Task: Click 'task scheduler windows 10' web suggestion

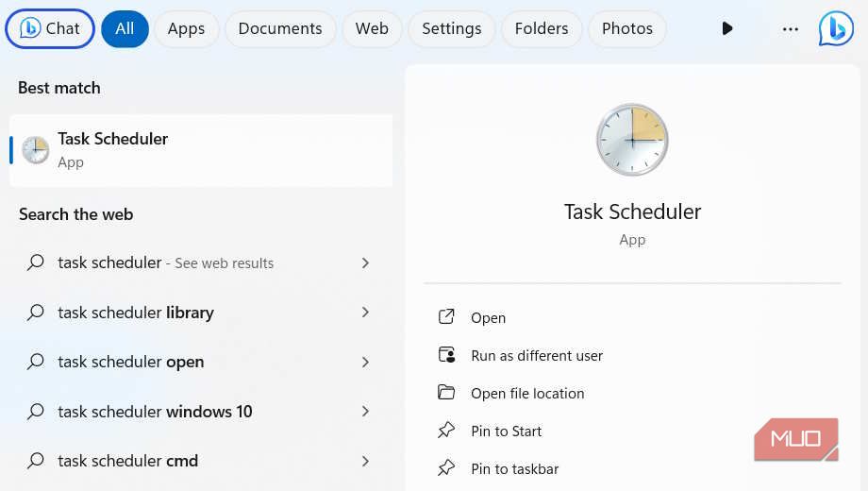Action: [155, 412]
